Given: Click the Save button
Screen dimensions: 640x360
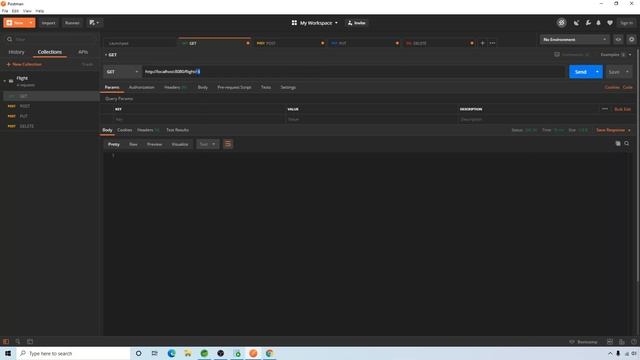Looking at the screenshot, I should coord(614,72).
